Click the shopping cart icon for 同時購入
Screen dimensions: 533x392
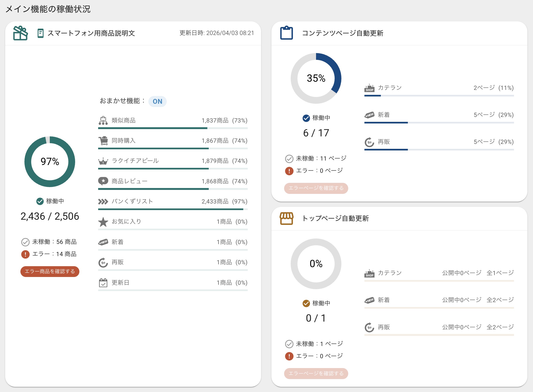[103, 141]
